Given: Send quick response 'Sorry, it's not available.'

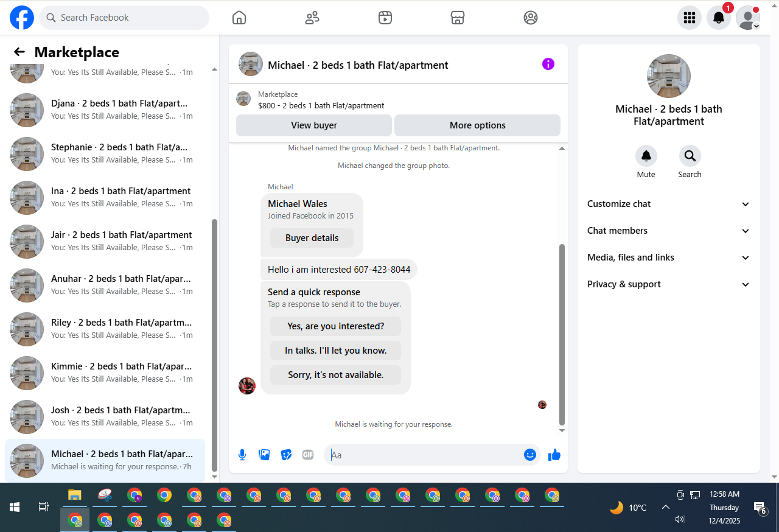Looking at the screenshot, I should tap(336, 375).
